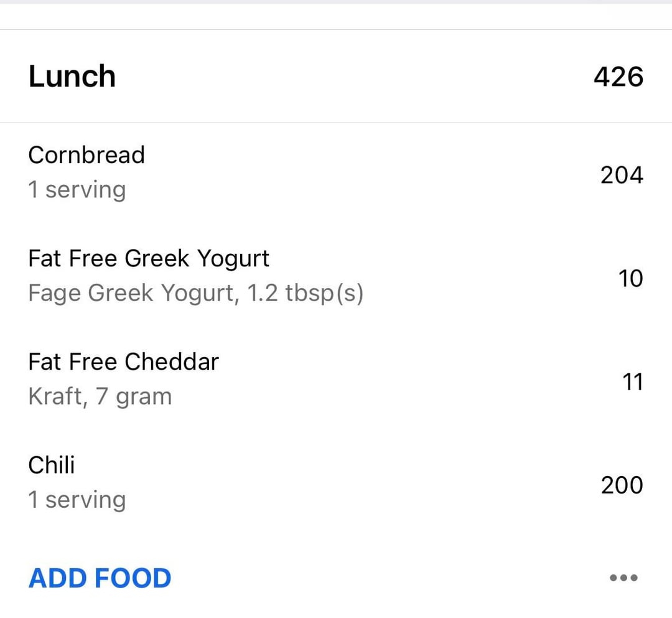
Task: Open the Fat Free Cheddar entry
Action: pyautogui.click(x=123, y=362)
